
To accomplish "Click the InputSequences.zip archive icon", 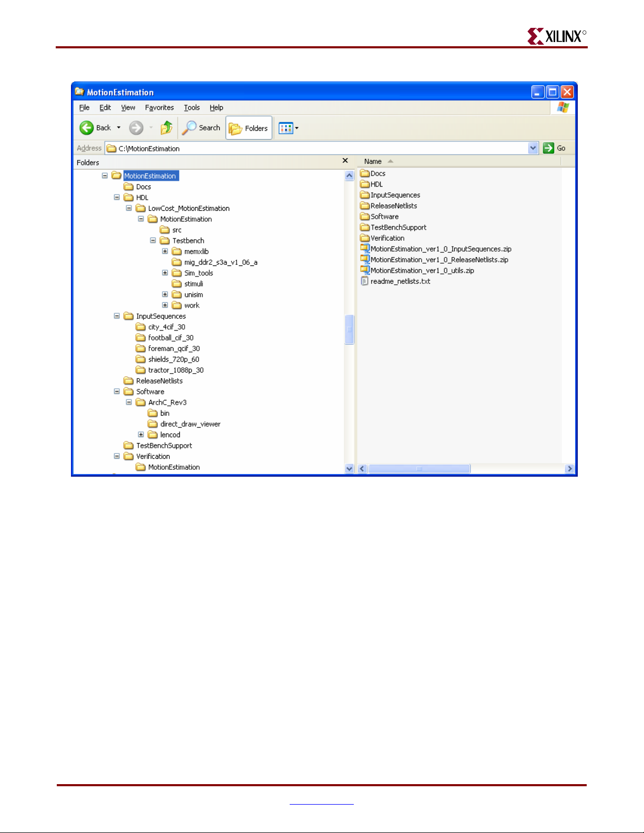I will coord(365,249).
